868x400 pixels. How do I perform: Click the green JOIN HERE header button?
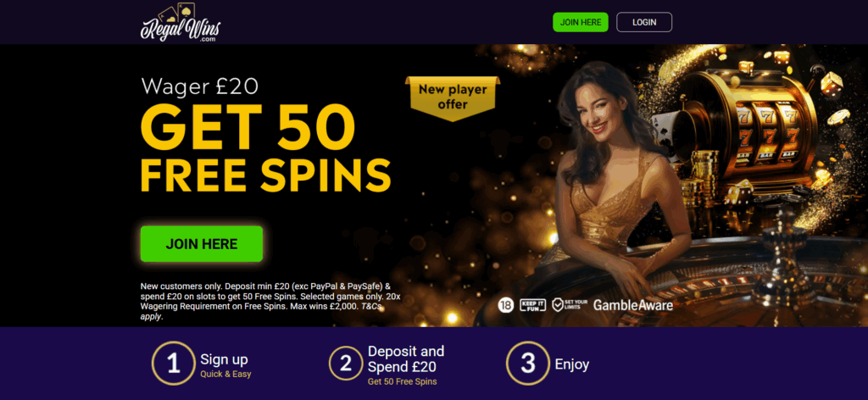pos(580,22)
